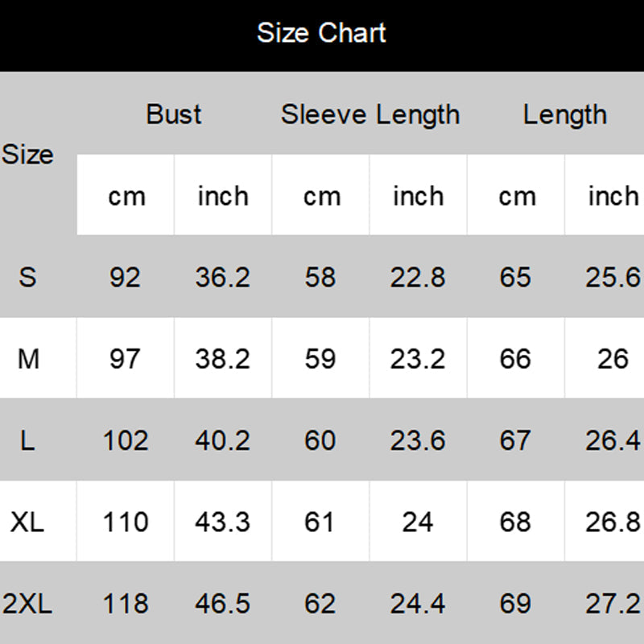Select the XL size row label
Image resolution: width=644 pixels, height=644 pixels.
[27, 522]
